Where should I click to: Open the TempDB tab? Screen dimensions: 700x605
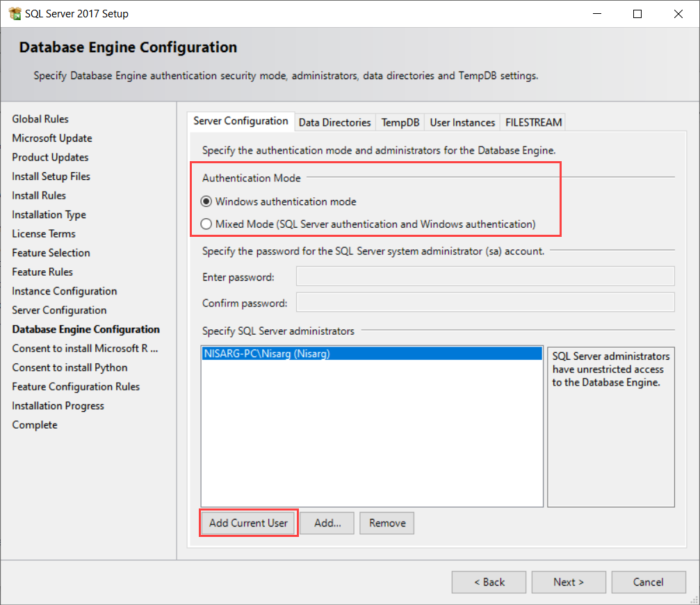click(400, 122)
